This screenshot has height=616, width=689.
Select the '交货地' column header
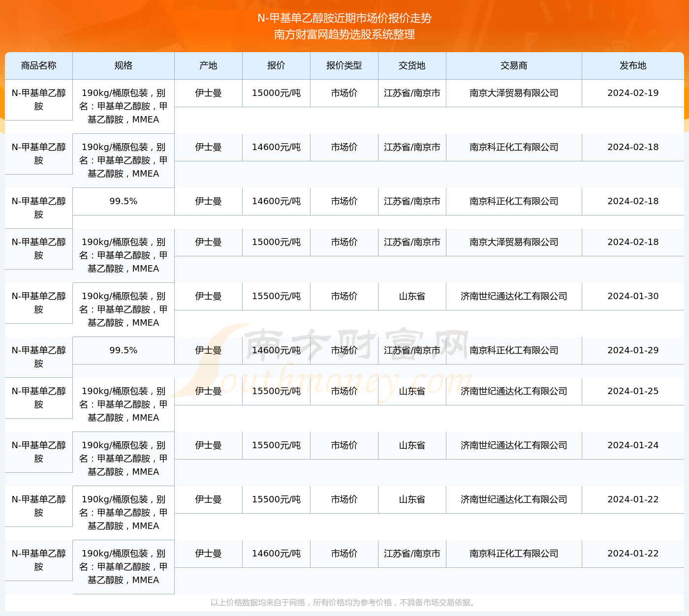coord(412,65)
